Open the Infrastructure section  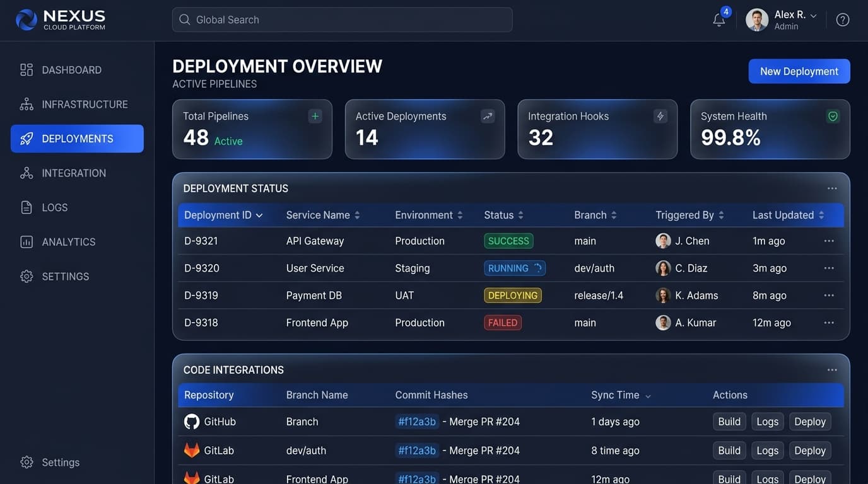coord(77,105)
